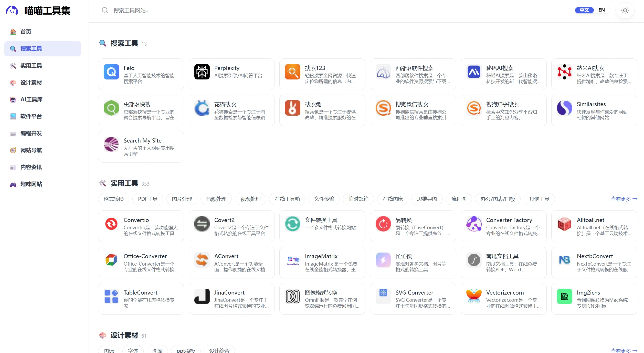Click the 文件转换工具 teal icon

pyautogui.click(x=292, y=224)
